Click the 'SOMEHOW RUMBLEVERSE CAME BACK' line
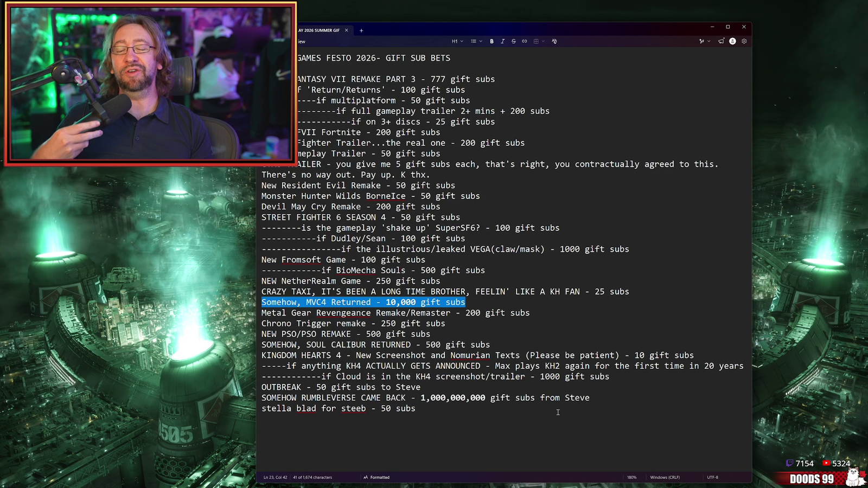 425,398
